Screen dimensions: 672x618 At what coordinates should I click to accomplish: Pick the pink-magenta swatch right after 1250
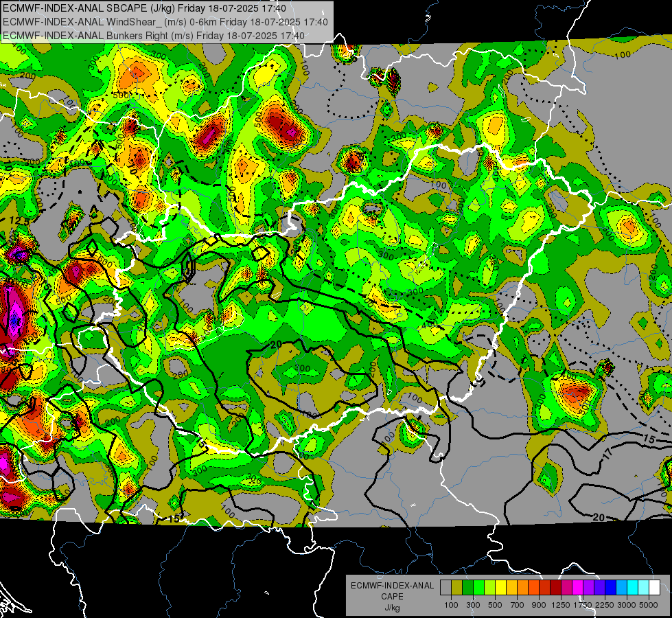point(566,588)
